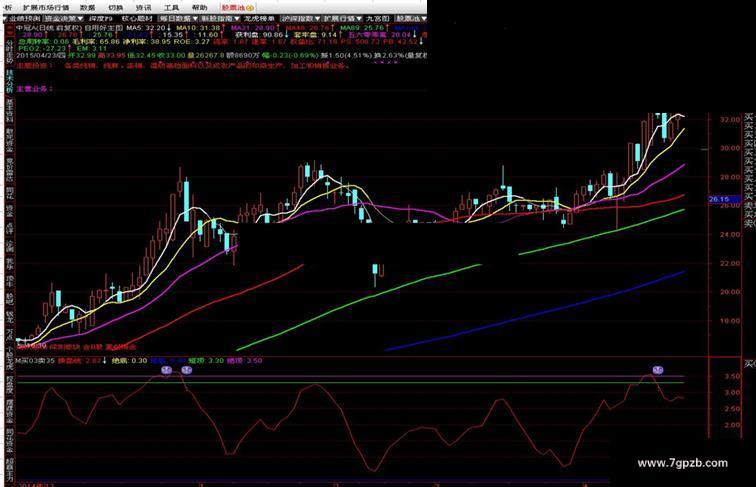The height and width of the screenshot is (487, 756).
Task: Expand the 每日数据 dropdown
Action: pos(179,19)
